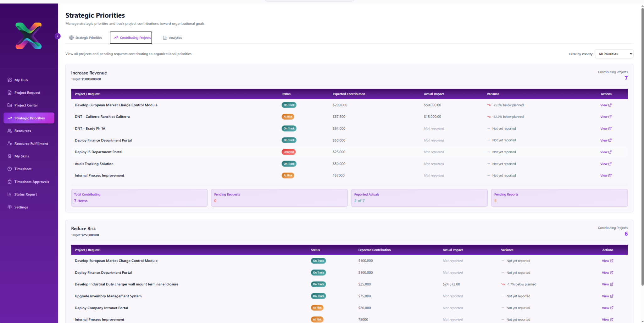Image resolution: width=644 pixels, height=323 pixels.
Task: Click the Reduce Risk section heading
Action: coord(83,229)
